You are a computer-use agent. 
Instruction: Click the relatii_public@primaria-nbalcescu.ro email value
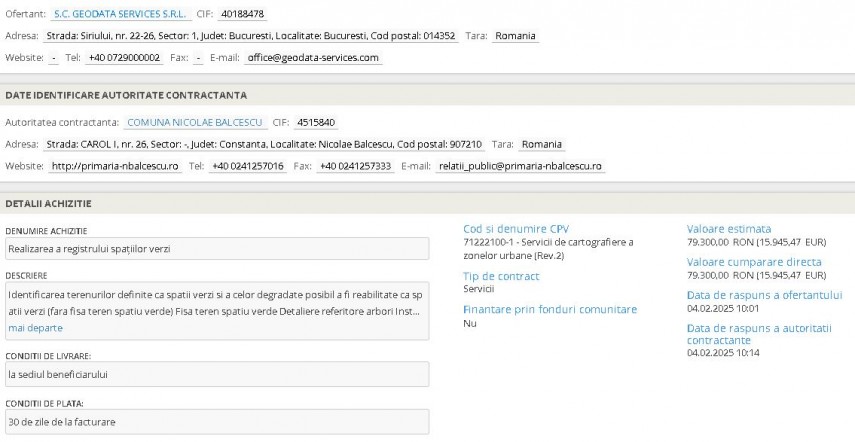coord(520,166)
